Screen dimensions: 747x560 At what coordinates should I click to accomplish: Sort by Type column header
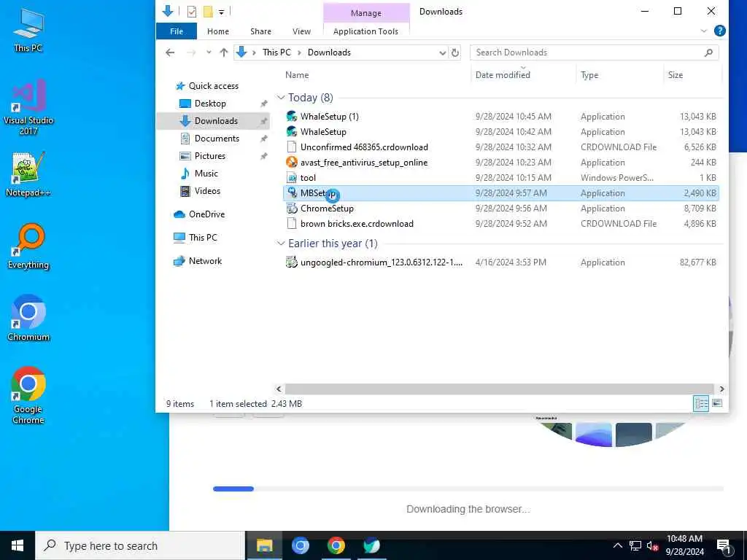coord(589,75)
